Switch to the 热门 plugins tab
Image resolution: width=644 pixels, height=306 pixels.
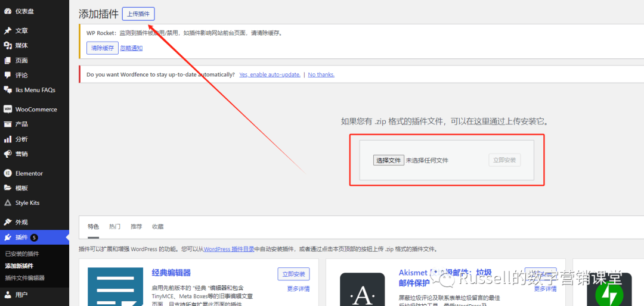(114, 227)
